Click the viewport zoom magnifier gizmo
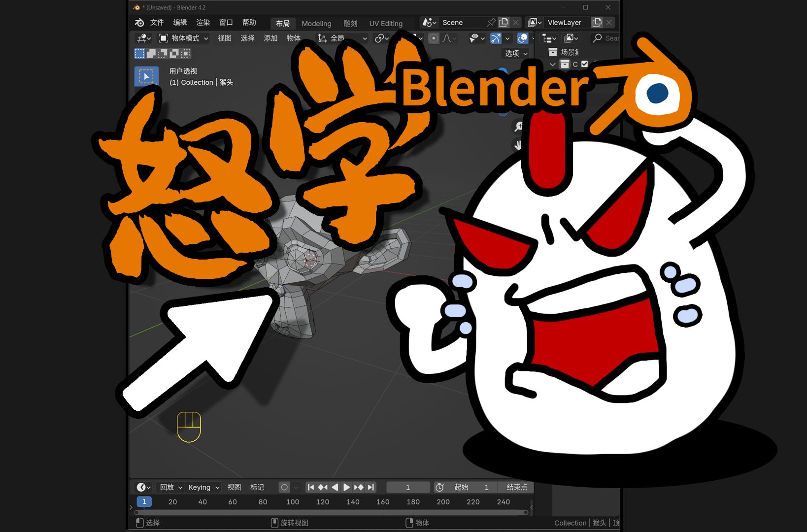The width and height of the screenshot is (807, 532). (x=518, y=127)
